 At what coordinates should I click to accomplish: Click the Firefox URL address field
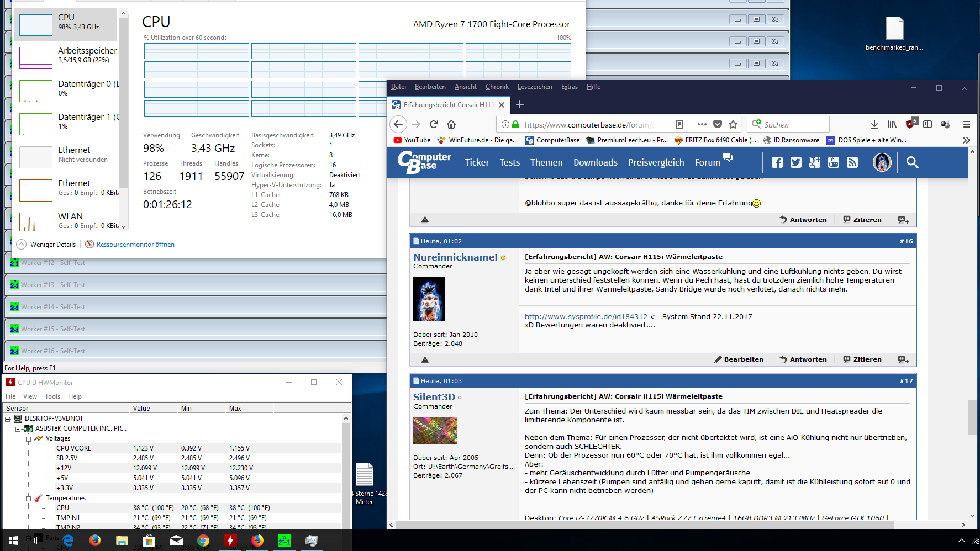pyautogui.click(x=589, y=125)
